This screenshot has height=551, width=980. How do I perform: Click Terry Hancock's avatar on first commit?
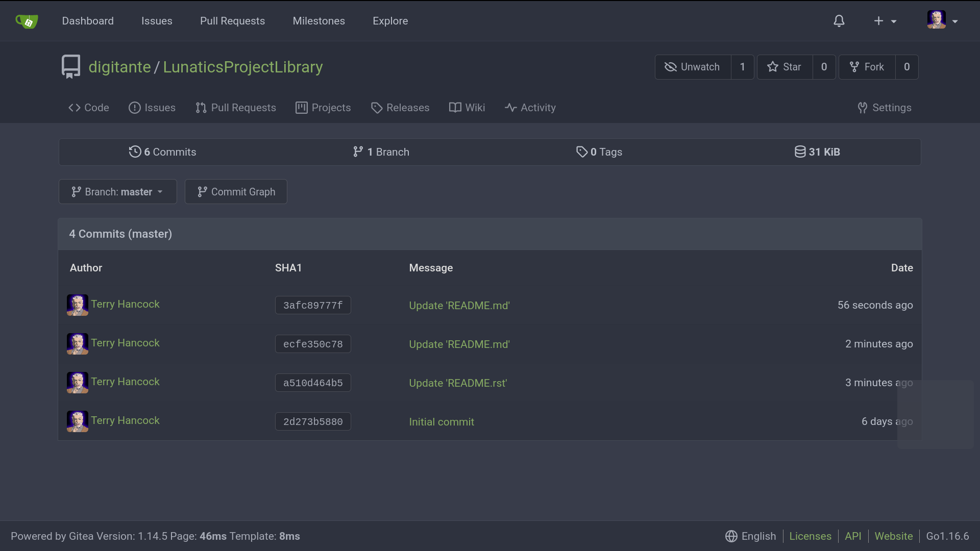[78, 305]
